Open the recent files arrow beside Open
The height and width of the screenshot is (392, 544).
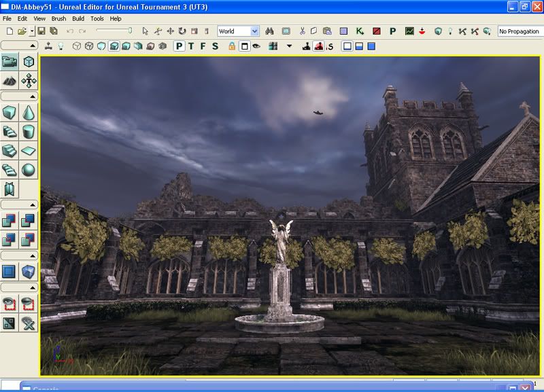coord(31,31)
